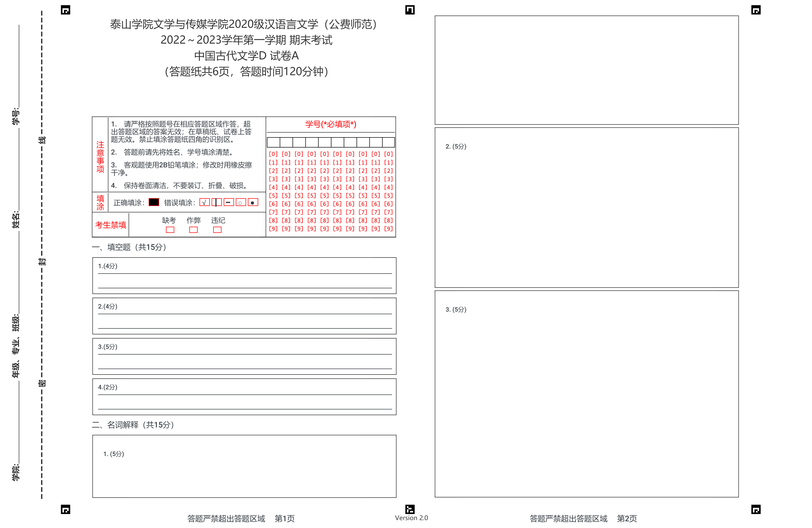The height and width of the screenshot is (528, 812).
Task: Click the vertical 年级、专业、班级: margin label
Action: coord(16,346)
